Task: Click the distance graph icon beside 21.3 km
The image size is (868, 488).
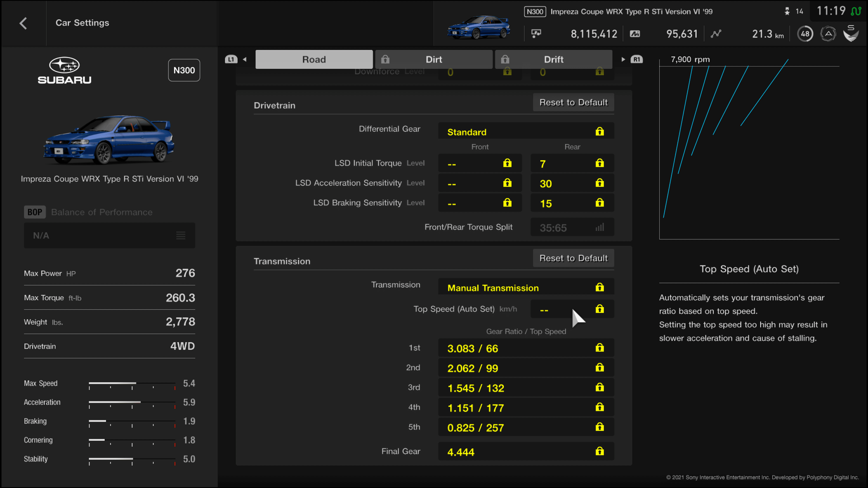Action: point(716,34)
